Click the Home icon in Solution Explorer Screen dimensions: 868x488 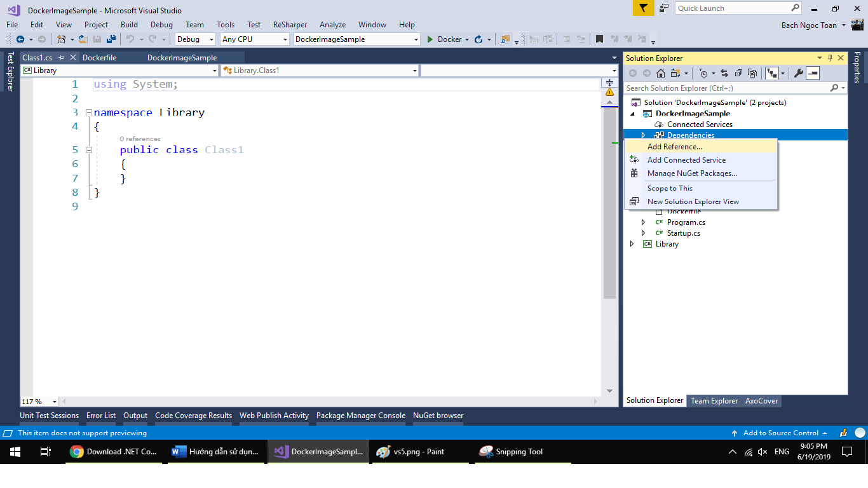tap(661, 73)
